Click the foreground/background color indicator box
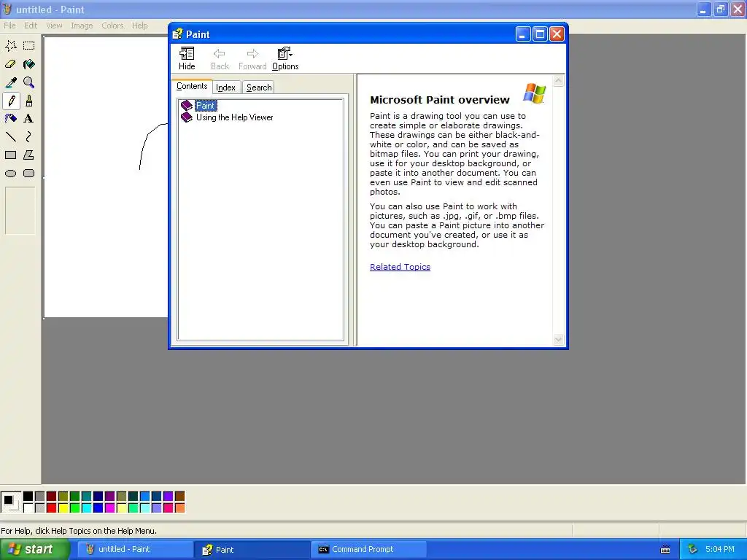This screenshot has width=747, height=560. 11,502
